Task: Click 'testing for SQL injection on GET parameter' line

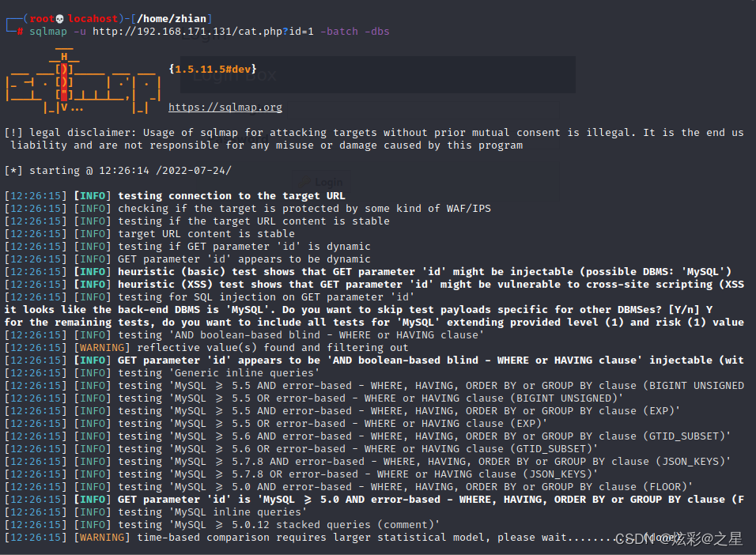Action: 210,296
